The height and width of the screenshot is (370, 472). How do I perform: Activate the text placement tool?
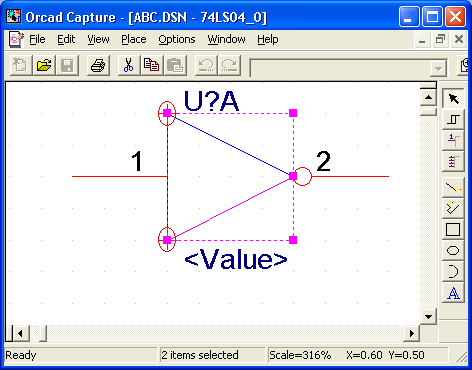(x=453, y=293)
